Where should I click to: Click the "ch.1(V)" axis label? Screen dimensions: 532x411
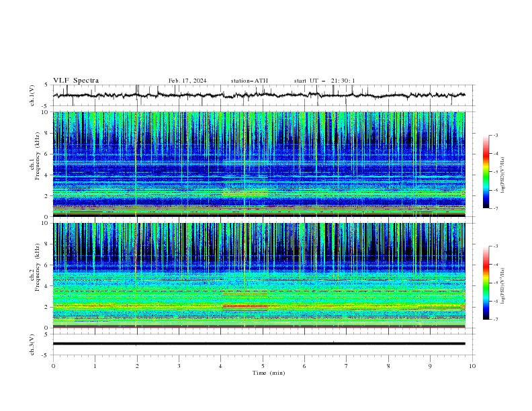(x=32, y=95)
